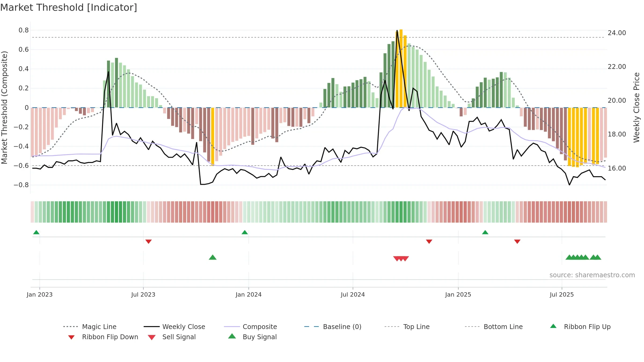Toggle the Ribbon Flip Up legend entry
Viewport: 644px width, 362px height.
click(580, 327)
